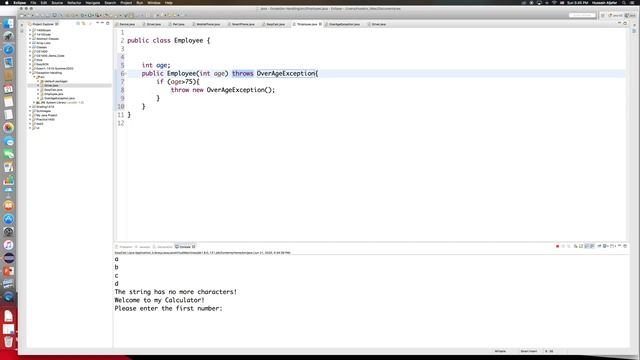Switch to the Pet.java editor tab
The image size is (640, 360).
pos(178,24)
